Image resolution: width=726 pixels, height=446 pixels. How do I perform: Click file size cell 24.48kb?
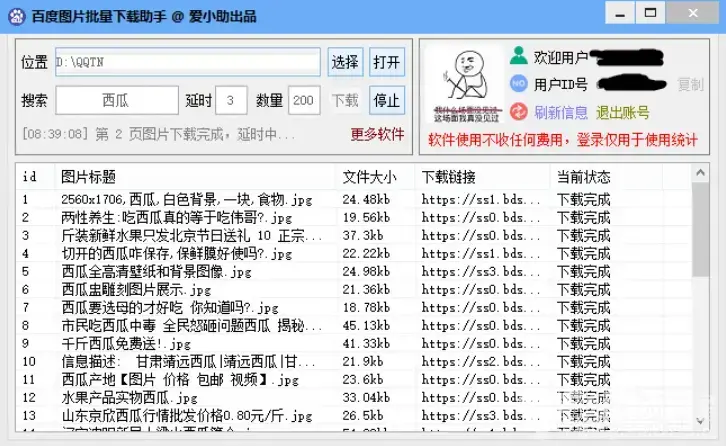(366, 200)
